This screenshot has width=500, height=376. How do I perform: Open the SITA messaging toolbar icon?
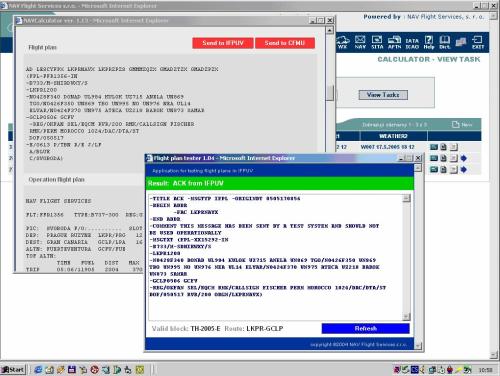click(377, 43)
